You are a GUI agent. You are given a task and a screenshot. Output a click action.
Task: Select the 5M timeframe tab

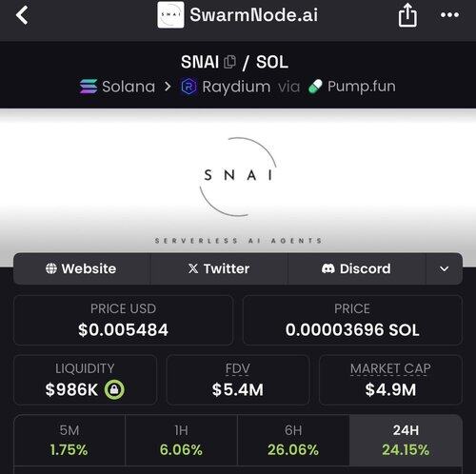point(69,440)
